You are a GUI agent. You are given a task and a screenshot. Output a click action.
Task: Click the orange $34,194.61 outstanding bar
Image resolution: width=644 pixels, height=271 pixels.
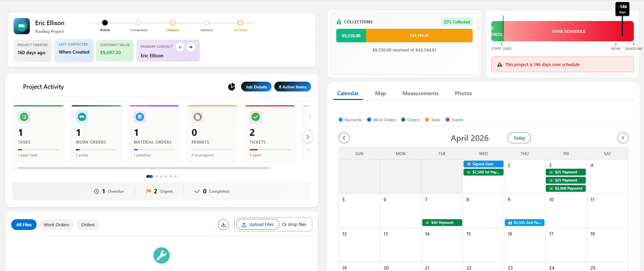click(x=419, y=36)
